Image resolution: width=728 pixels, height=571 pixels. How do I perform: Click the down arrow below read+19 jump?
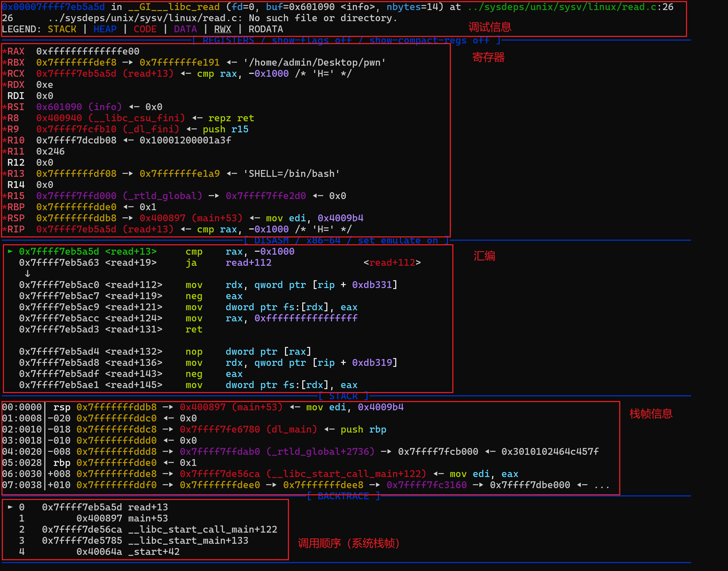28,274
